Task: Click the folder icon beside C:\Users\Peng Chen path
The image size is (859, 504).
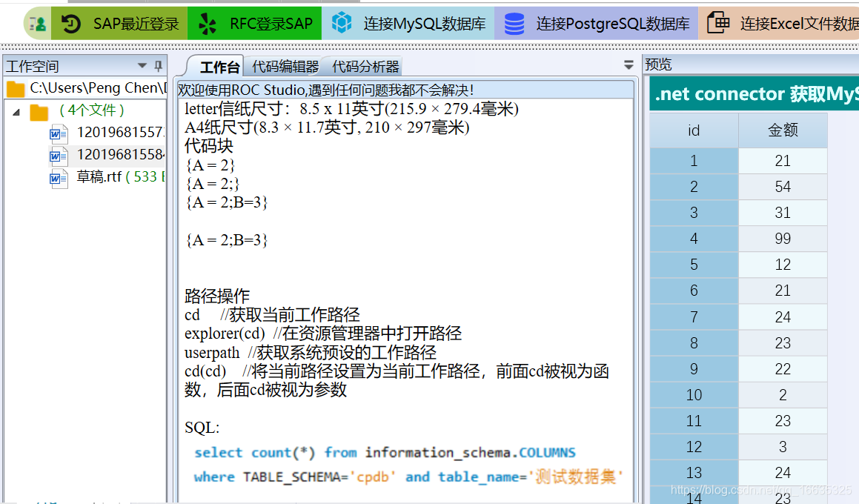Action: [x=15, y=87]
